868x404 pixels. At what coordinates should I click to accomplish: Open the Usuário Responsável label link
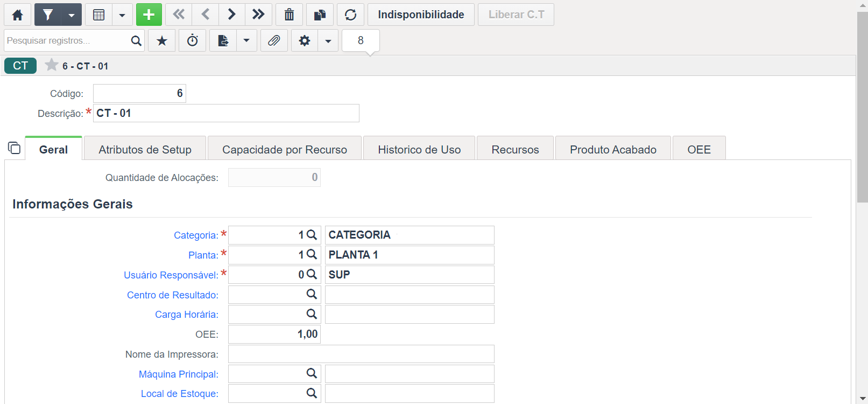pos(171,275)
